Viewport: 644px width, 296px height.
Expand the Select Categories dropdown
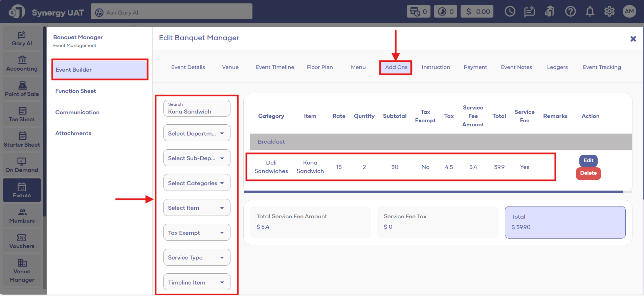coord(197,183)
